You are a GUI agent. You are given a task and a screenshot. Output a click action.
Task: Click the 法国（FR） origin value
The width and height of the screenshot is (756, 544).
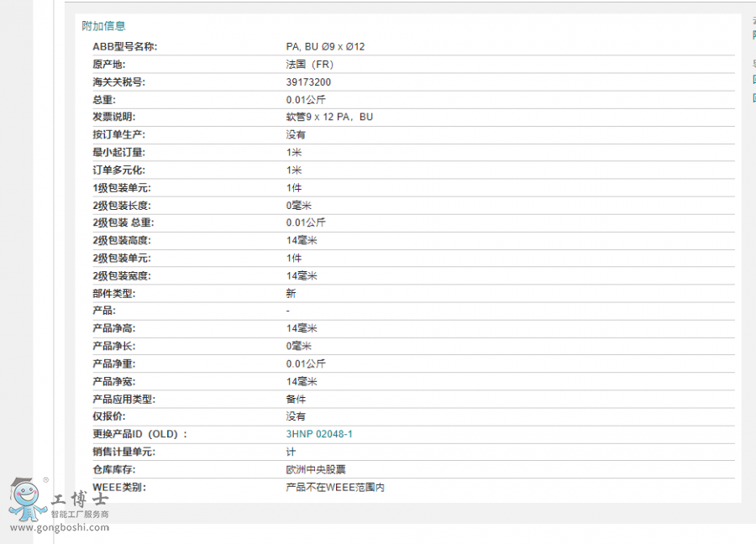pos(312,65)
